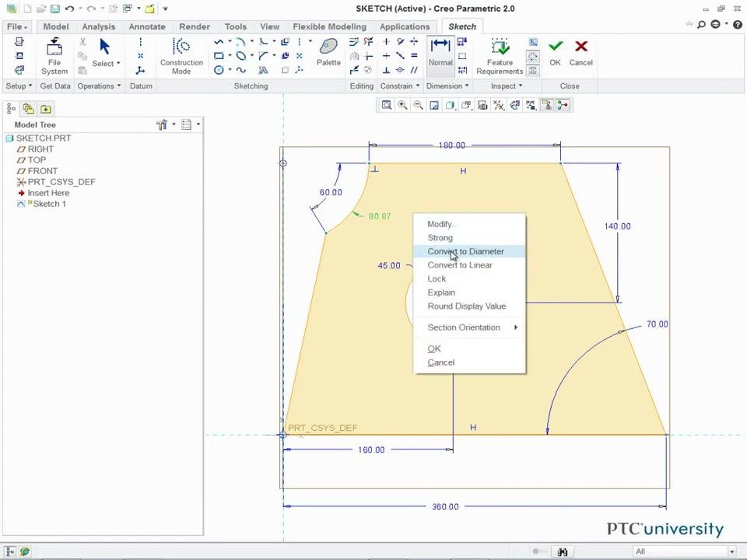Select PRT_CSYS_DEF in Model Tree
Screen dimensions: 747x560
click(56, 182)
